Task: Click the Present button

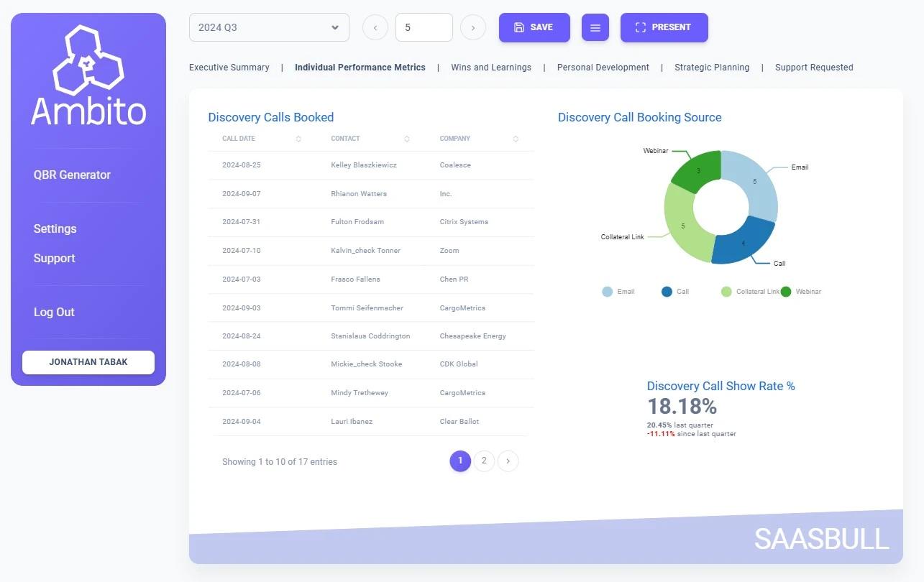Action: click(x=664, y=27)
